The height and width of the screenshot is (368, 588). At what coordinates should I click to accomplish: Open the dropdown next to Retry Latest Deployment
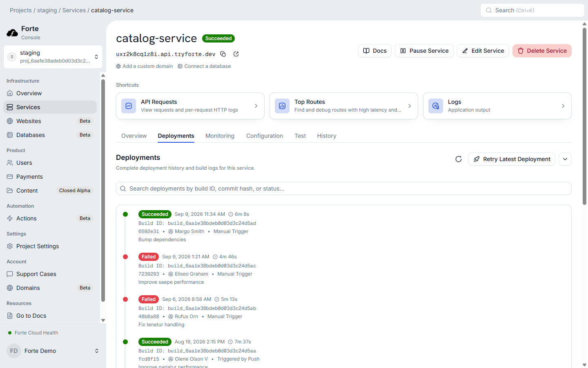(x=565, y=159)
